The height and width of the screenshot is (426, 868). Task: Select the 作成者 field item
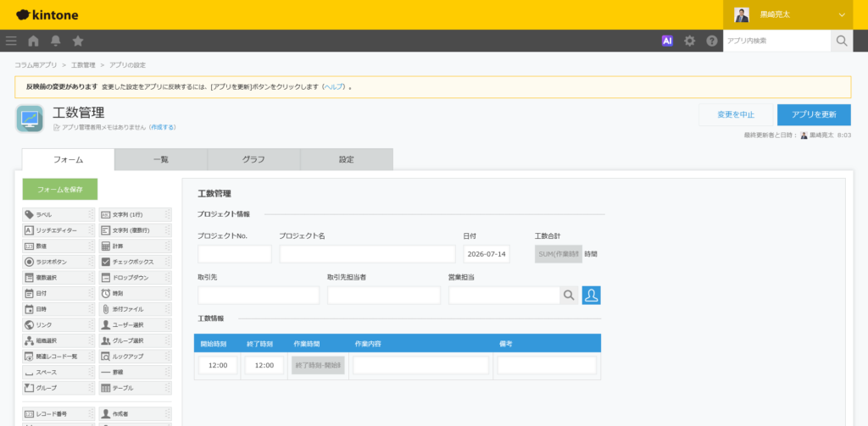coord(135,414)
